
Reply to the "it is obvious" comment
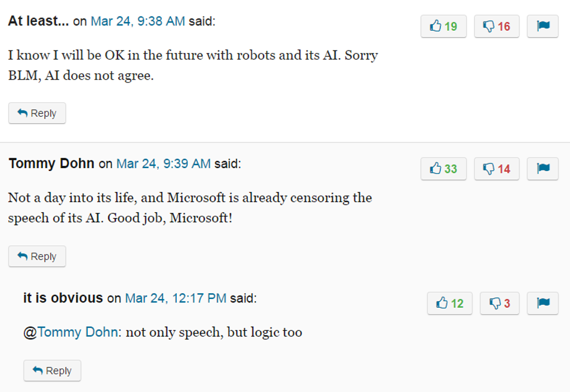pyautogui.click(x=52, y=370)
